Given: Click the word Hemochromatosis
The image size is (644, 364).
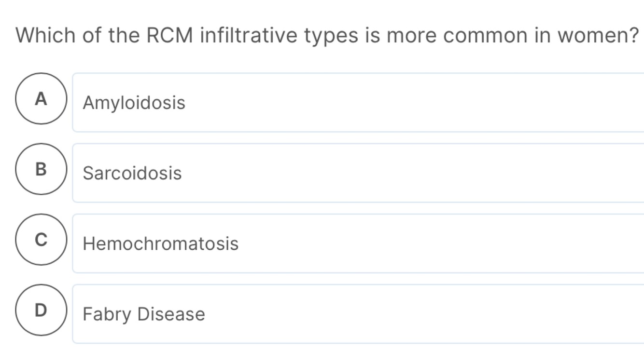Looking at the screenshot, I should pos(161,243).
